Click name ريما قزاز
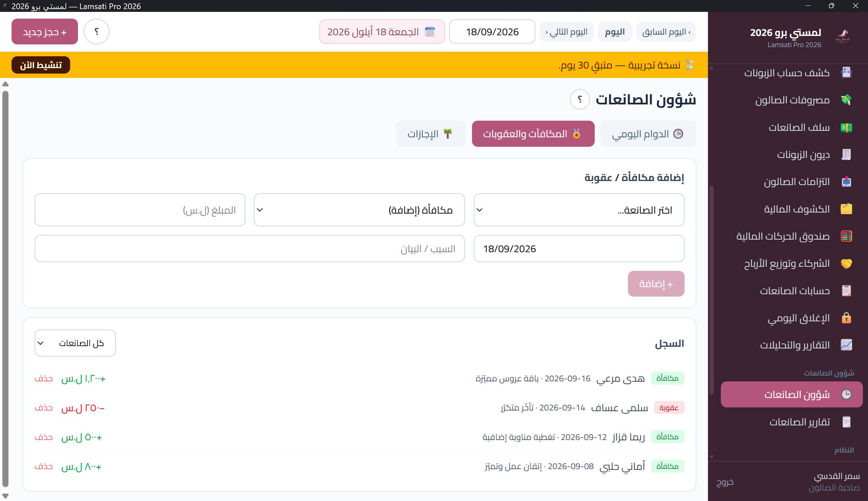The width and height of the screenshot is (868, 501). pyautogui.click(x=629, y=437)
